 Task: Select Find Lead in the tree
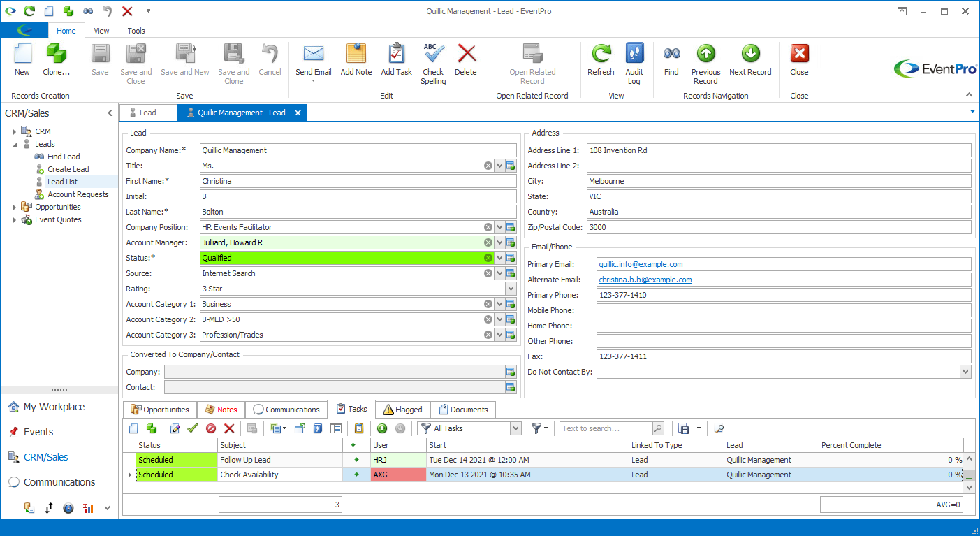click(64, 157)
